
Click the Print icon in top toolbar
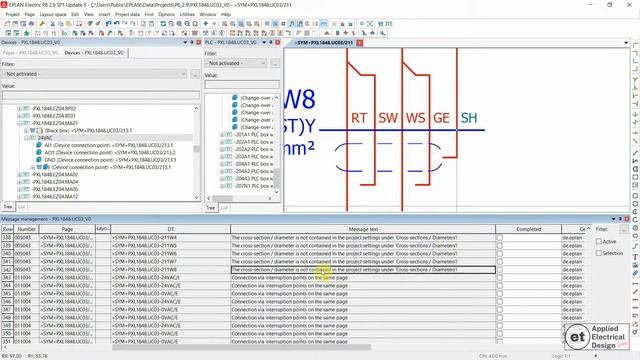pyautogui.click(x=31, y=24)
